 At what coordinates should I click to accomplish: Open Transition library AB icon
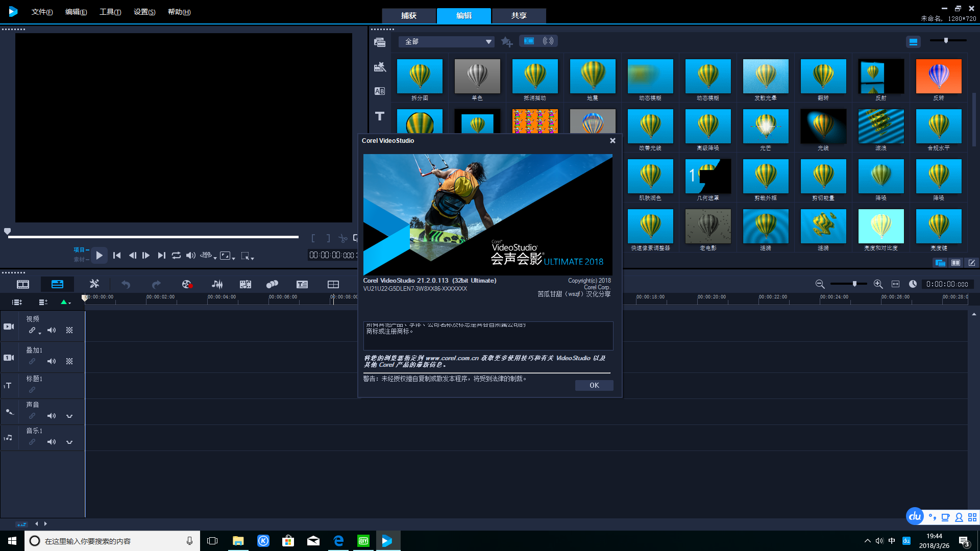(380, 91)
